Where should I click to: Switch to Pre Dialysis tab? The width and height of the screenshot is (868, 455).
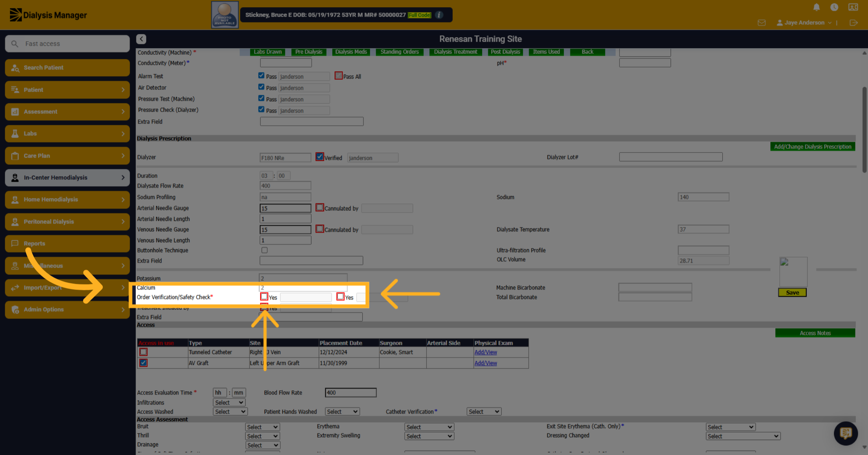click(x=309, y=52)
